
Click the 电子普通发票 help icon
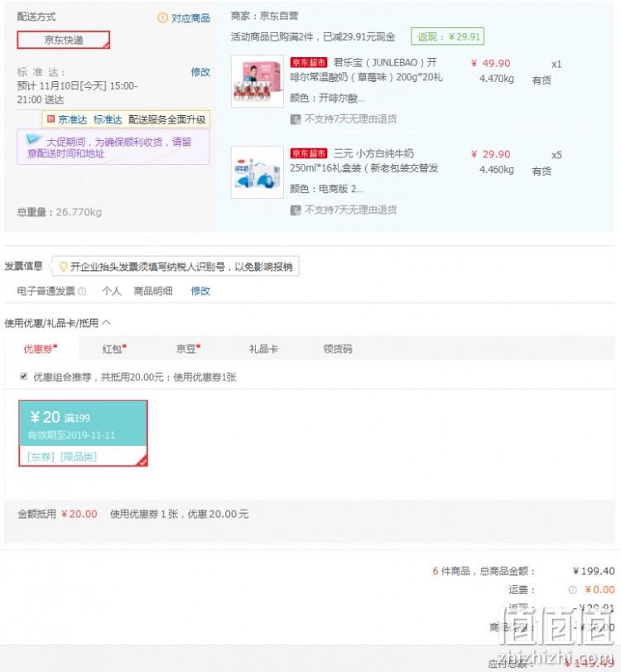(82, 292)
